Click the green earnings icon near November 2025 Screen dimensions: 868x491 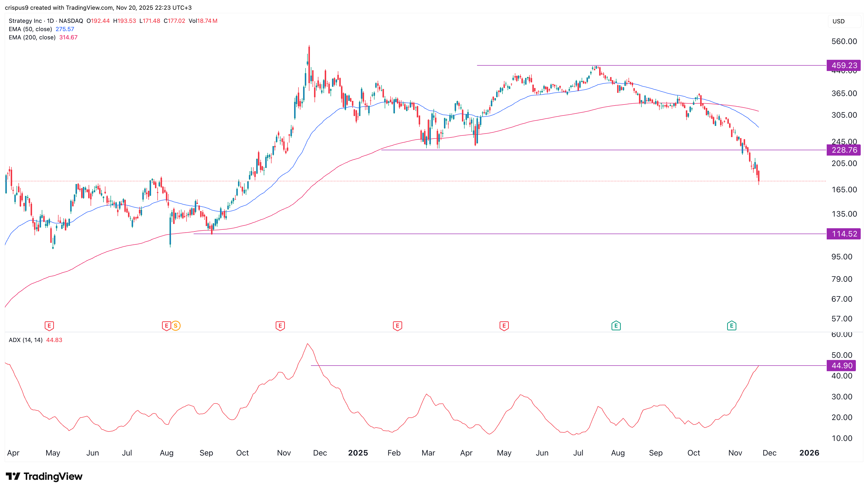[x=732, y=326]
